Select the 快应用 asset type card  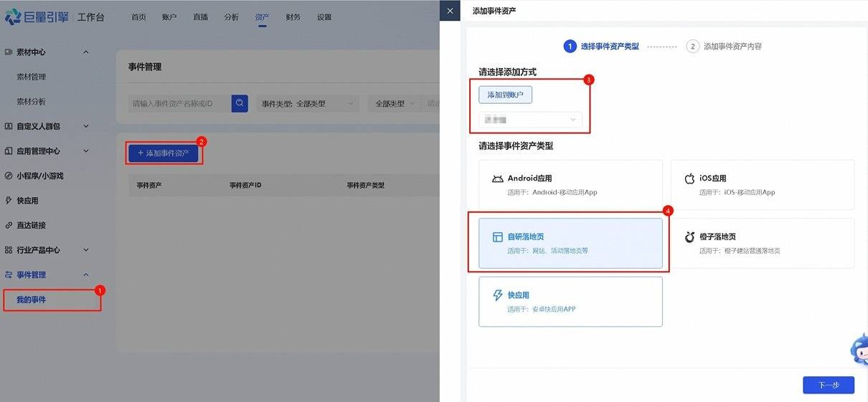click(x=570, y=302)
